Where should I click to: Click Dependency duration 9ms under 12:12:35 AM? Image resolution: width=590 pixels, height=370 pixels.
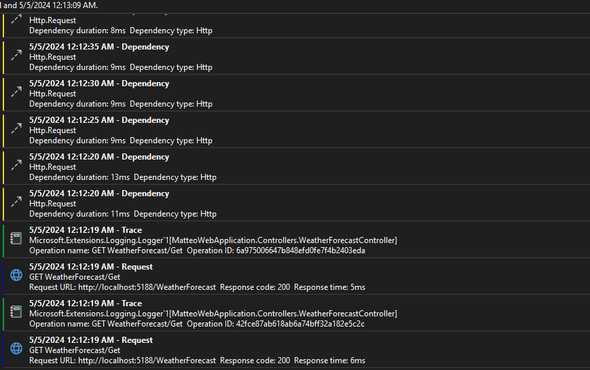(77, 67)
